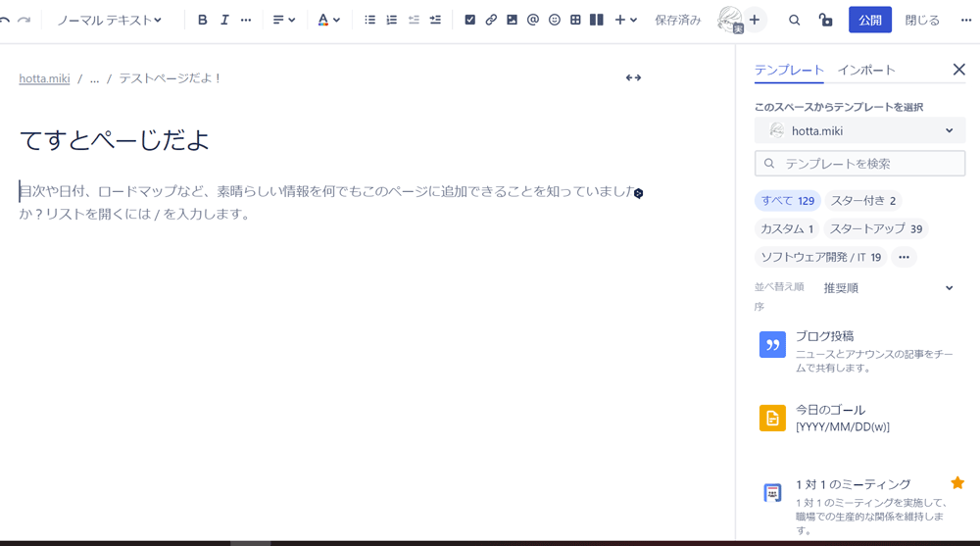Viewport: 980px width, 546px height.
Task: Open page restrictions lock
Action: [x=825, y=20]
